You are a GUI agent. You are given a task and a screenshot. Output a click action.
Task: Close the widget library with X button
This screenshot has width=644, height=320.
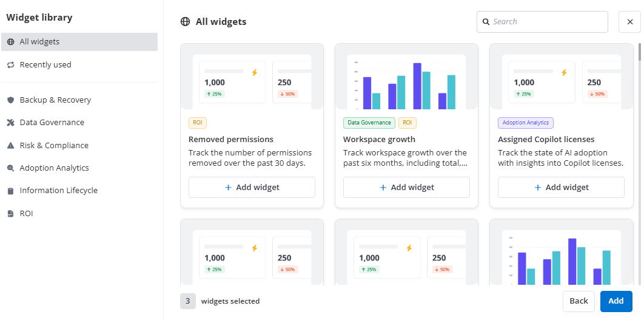point(629,22)
